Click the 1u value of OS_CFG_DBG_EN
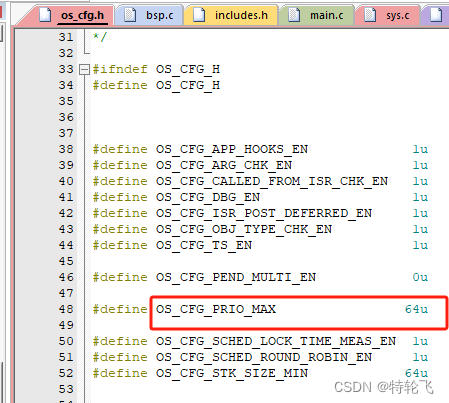449x403 pixels. pos(420,197)
